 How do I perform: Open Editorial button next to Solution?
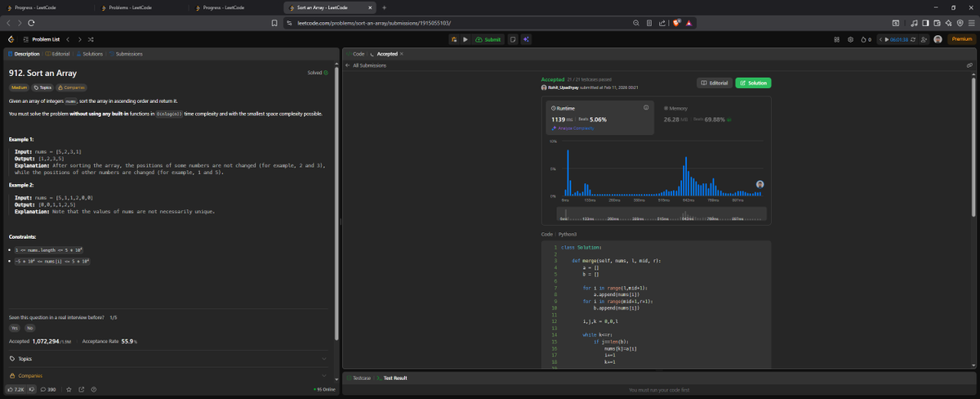715,83
